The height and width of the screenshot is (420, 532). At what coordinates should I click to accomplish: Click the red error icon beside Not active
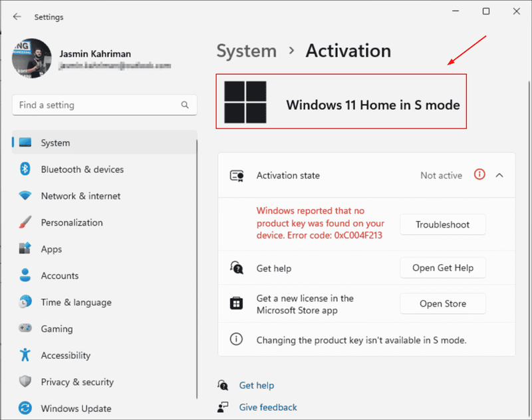pos(479,175)
